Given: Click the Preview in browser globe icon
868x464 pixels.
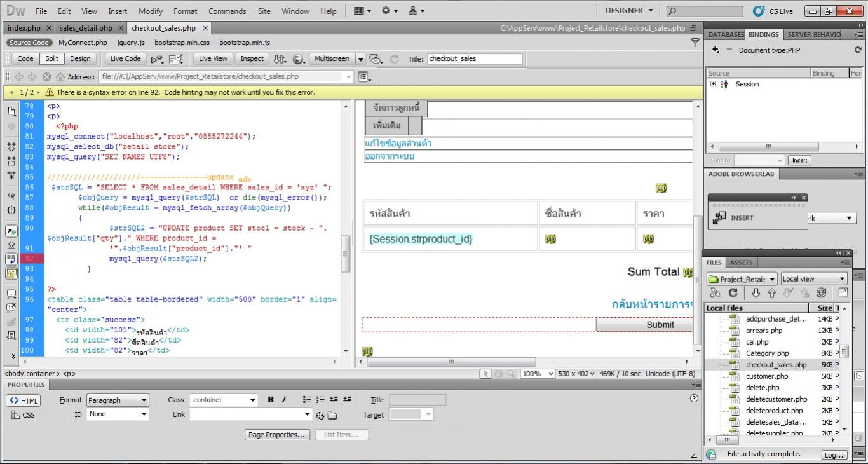Looking at the screenshot, I should (299, 59).
